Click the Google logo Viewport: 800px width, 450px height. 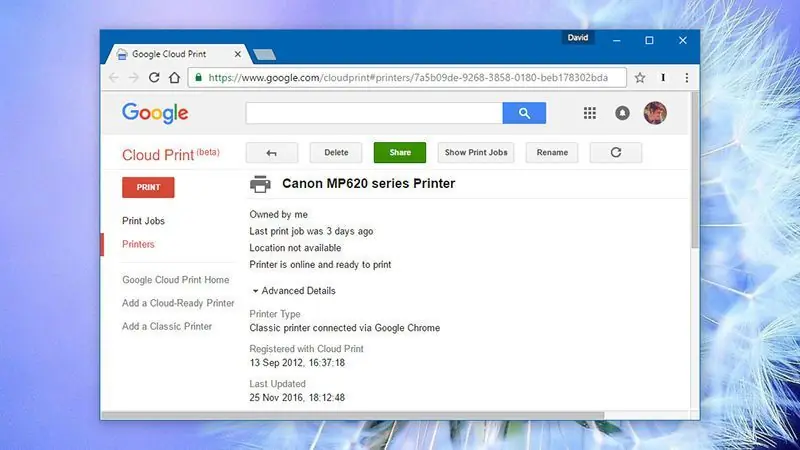click(155, 113)
